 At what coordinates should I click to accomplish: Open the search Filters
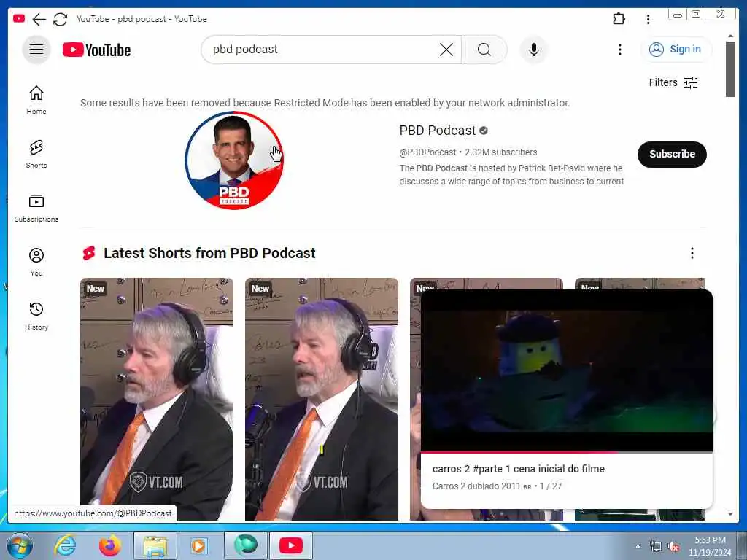click(673, 82)
